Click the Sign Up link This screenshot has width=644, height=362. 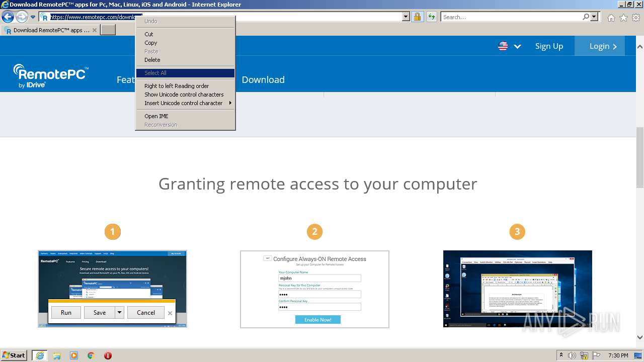point(549,46)
